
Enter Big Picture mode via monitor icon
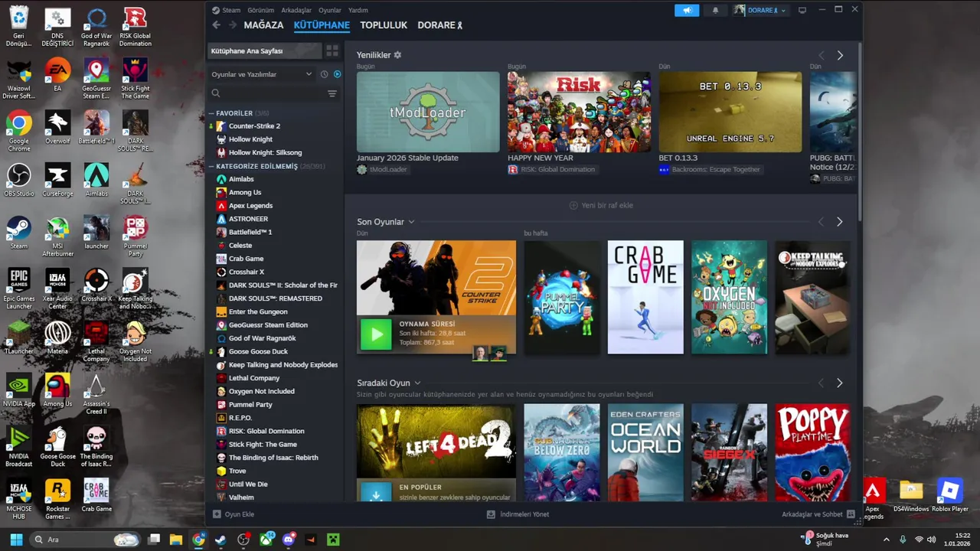pos(802,10)
